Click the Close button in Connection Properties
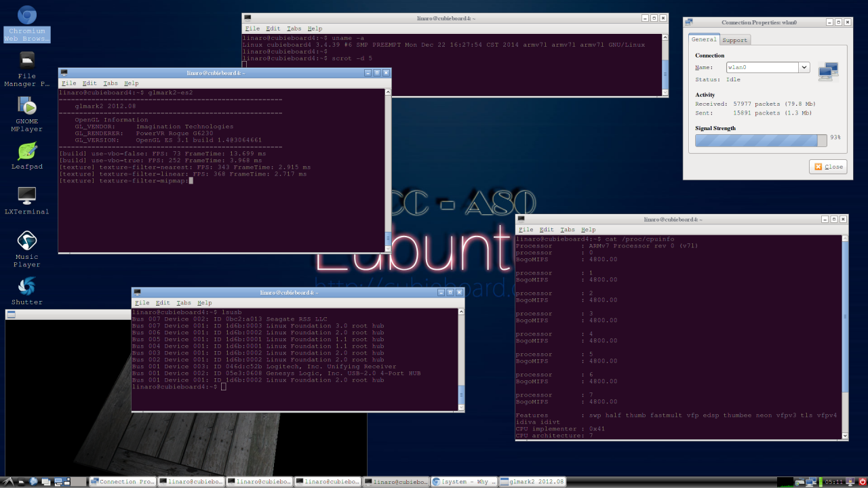 [x=828, y=167]
